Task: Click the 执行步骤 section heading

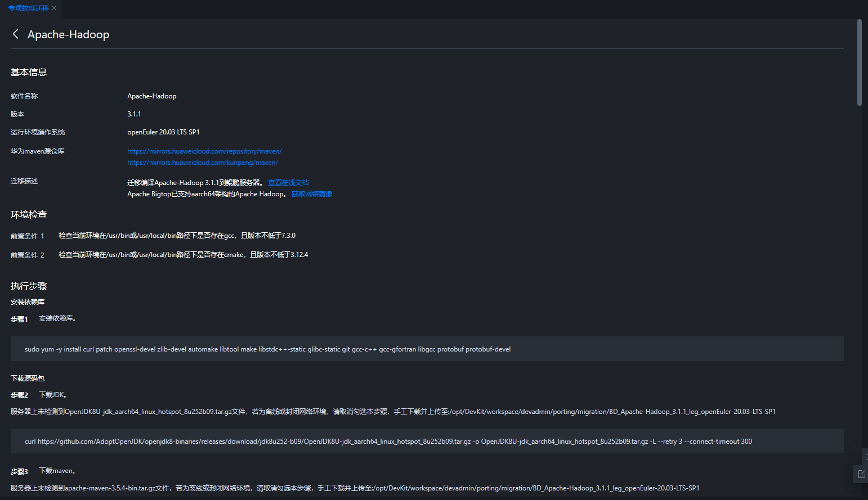Action: [x=29, y=286]
